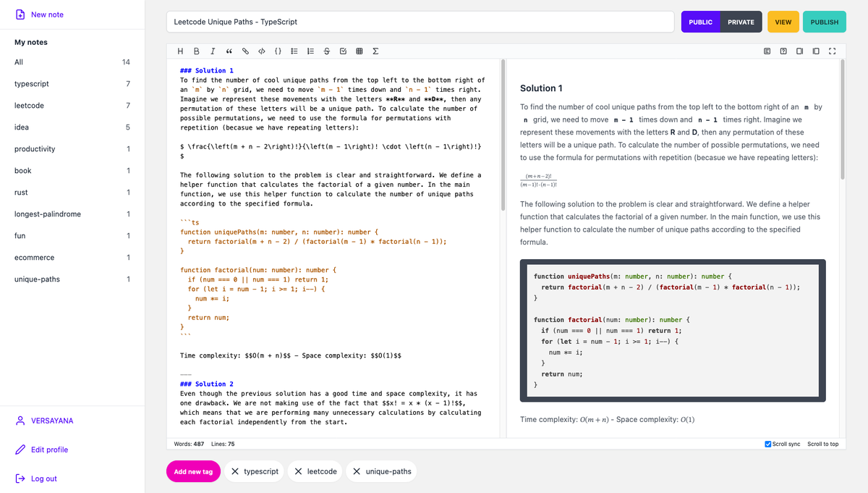Click the New note icon

coord(20,14)
